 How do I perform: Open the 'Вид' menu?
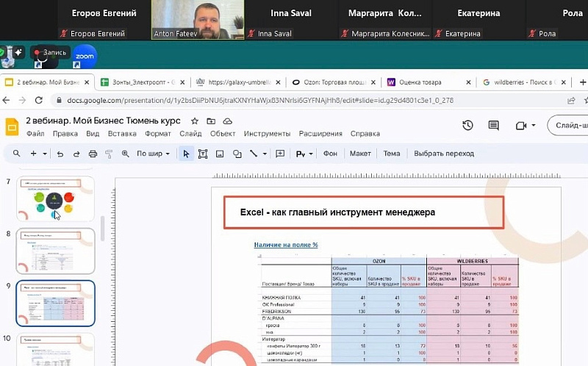[93, 134]
